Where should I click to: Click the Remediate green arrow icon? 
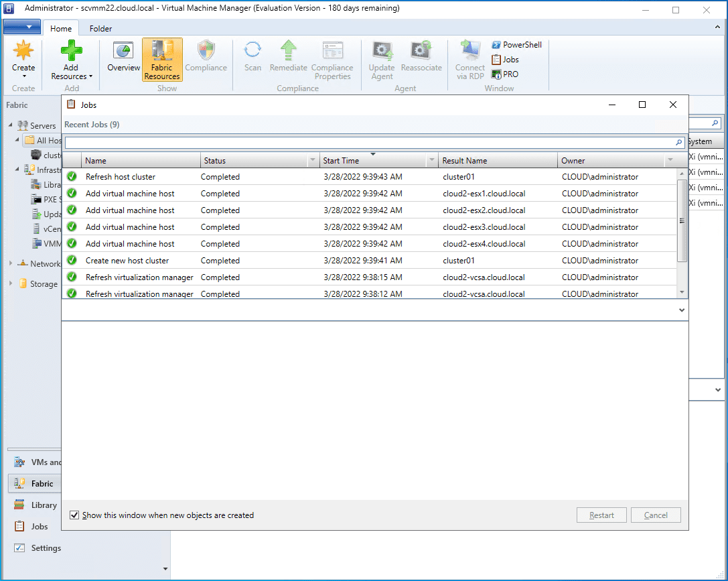(289, 50)
